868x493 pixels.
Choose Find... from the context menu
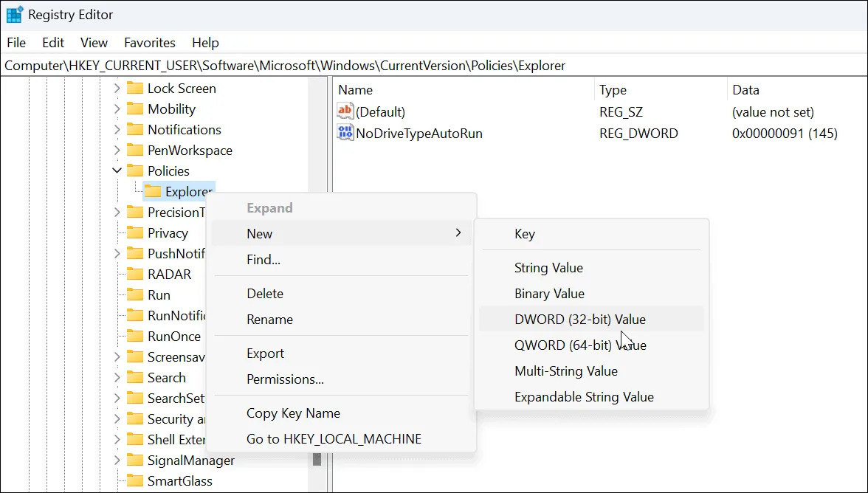click(x=341, y=260)
